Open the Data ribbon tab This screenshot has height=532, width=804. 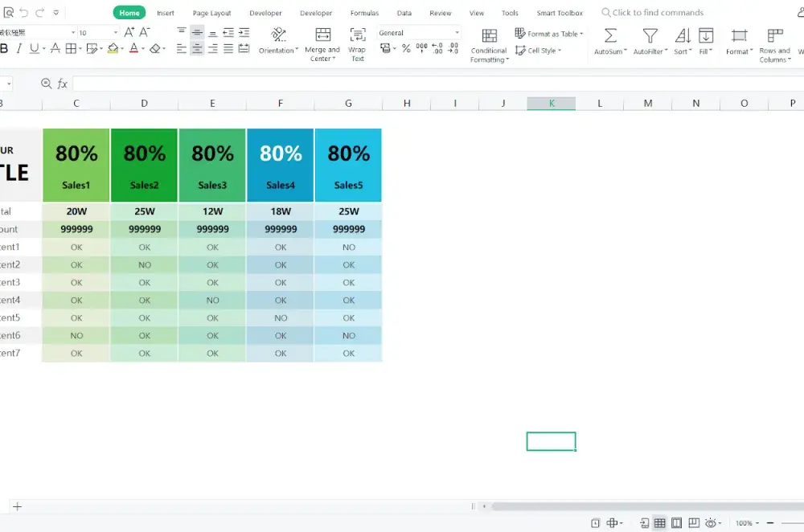[x=404, y=13]
